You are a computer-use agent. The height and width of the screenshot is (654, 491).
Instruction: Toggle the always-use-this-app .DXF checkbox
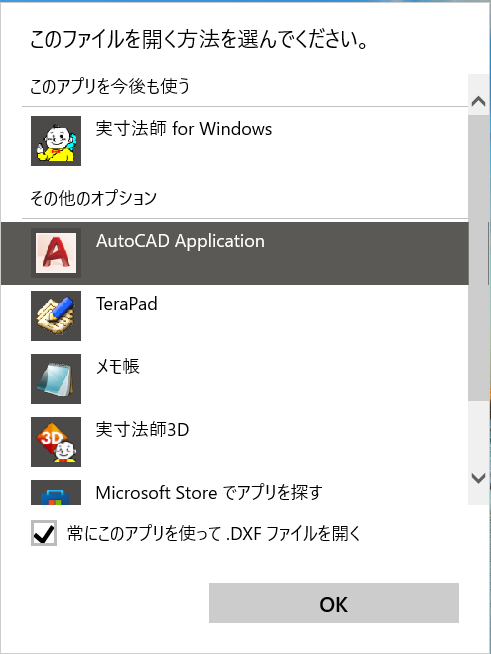[44, 533]
